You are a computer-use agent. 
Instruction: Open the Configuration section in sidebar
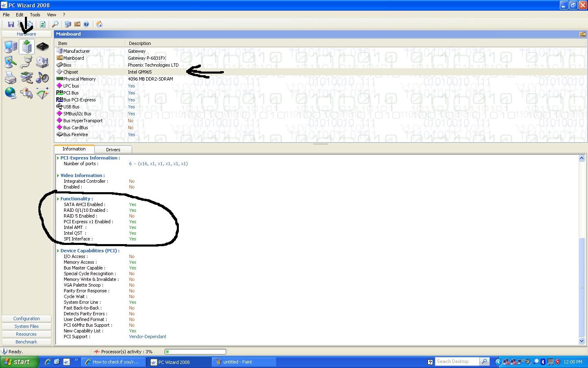tap(27, 319)
